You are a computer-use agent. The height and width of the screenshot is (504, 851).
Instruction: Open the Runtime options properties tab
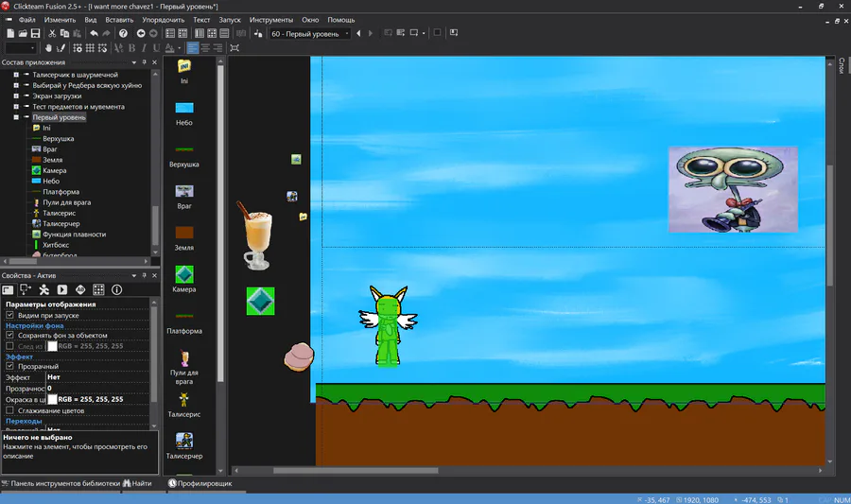click(x=62, y=289)
